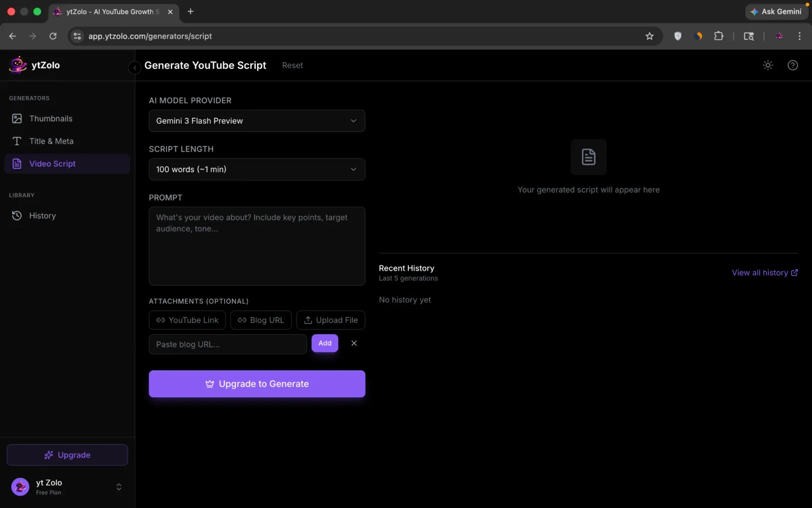Open the help question mark icon
Screen dimensions: 812x508
[x=792, y=65]
